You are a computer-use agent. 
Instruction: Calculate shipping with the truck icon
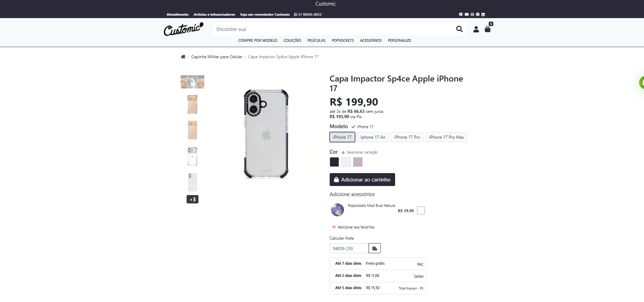[x=375, y=248]
